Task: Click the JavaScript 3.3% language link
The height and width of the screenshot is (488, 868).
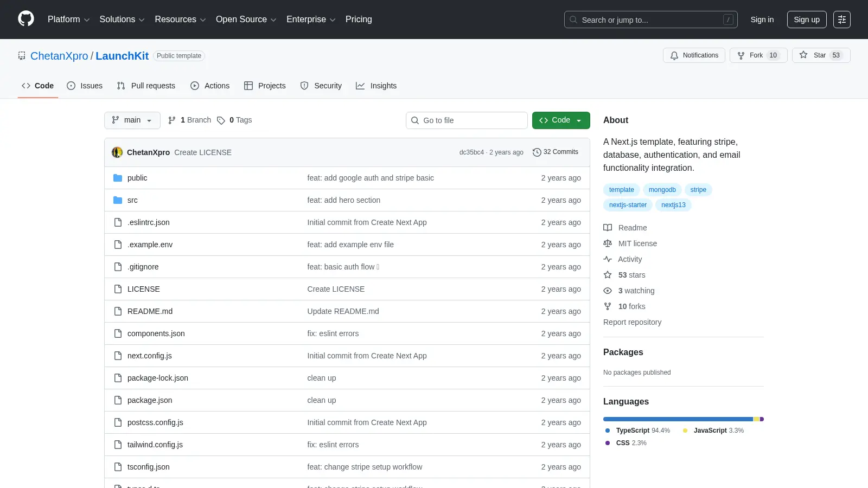Action: pos(713,431)
